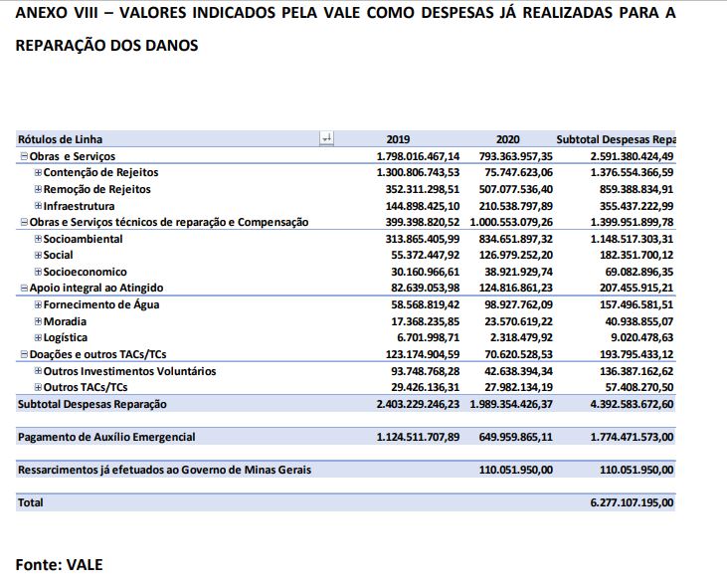
Task: Select value 93.748.768,28
Action: point(426,371)
